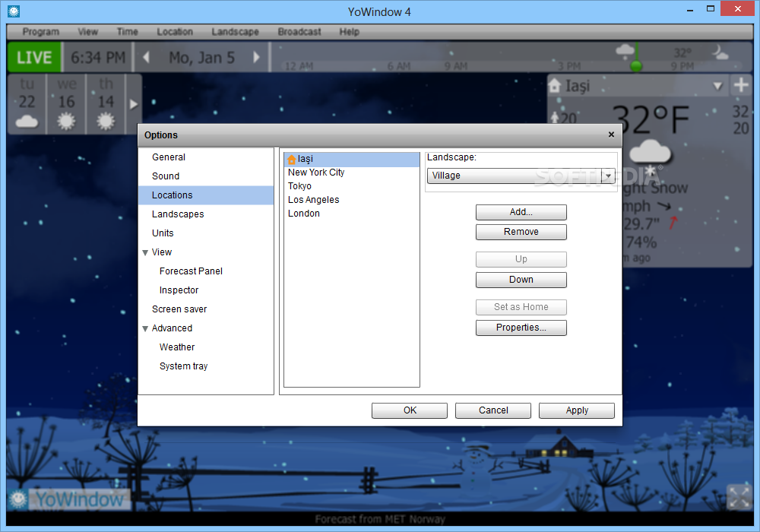760x532 pixels.
Task: Click the Mo, Jan 5 date display
Action: pos(201,57)
